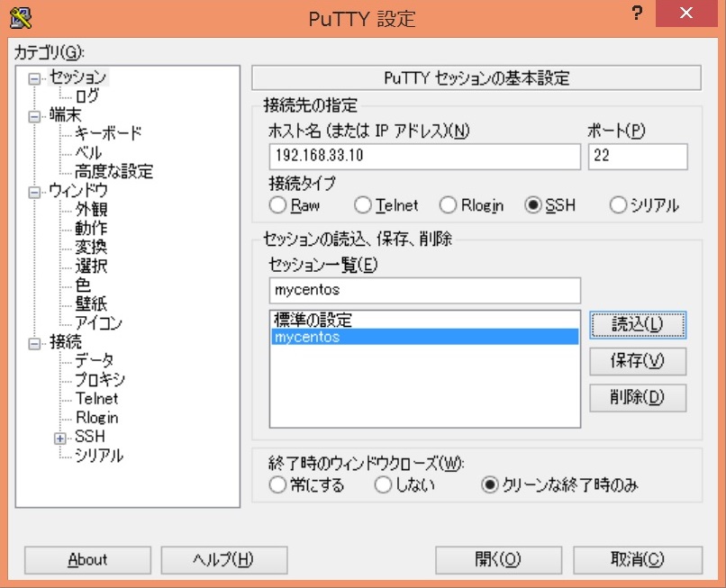Select mycentos in the session list
This screenshot has height=588, width=726.
(x=424, y=337)
